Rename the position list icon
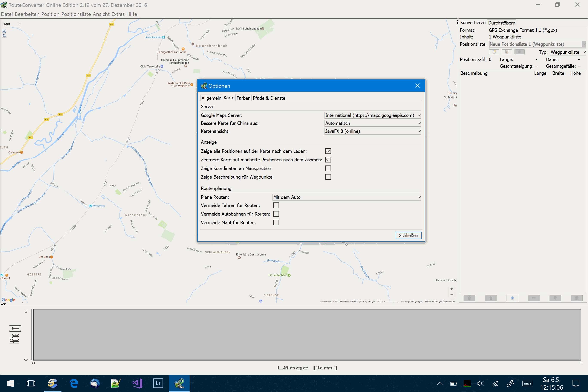Viewport: 588px width, 392px height. pos(507,52)
